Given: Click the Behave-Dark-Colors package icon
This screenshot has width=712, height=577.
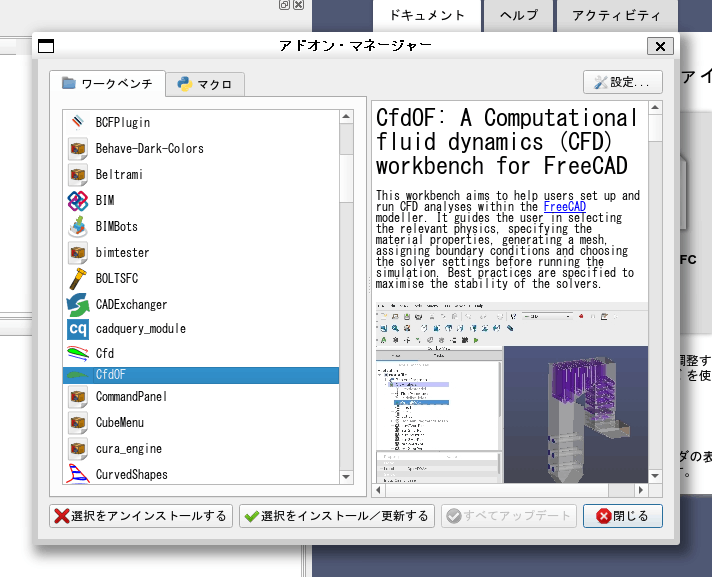Looking at the screenshot, I should tap(78, 148).
